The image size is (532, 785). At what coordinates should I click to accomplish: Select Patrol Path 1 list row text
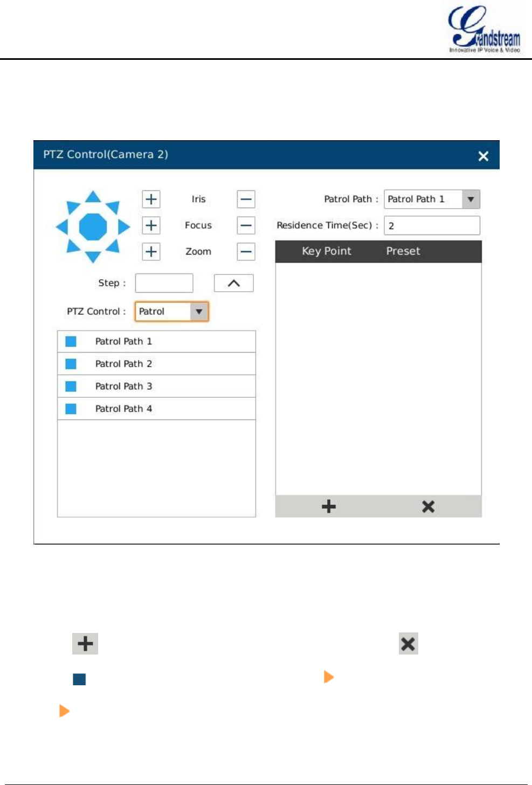point(123,341)
